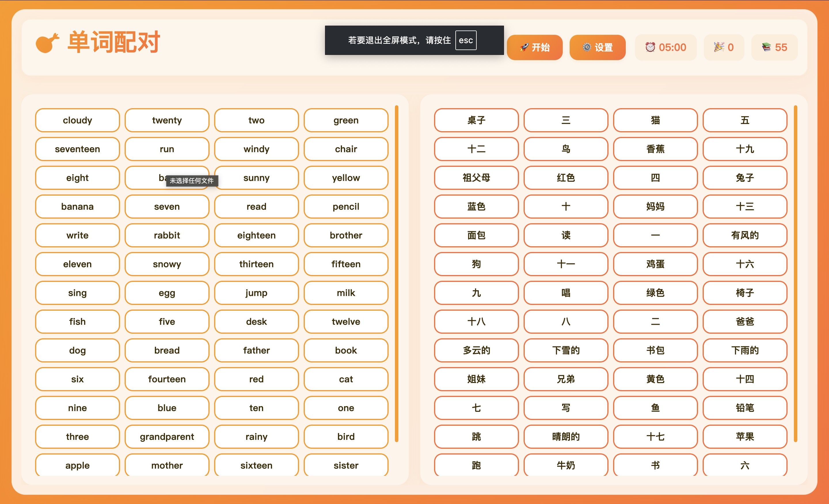Pick the word card 'eighteen'
829x504 pixels.
pos(256,235)
